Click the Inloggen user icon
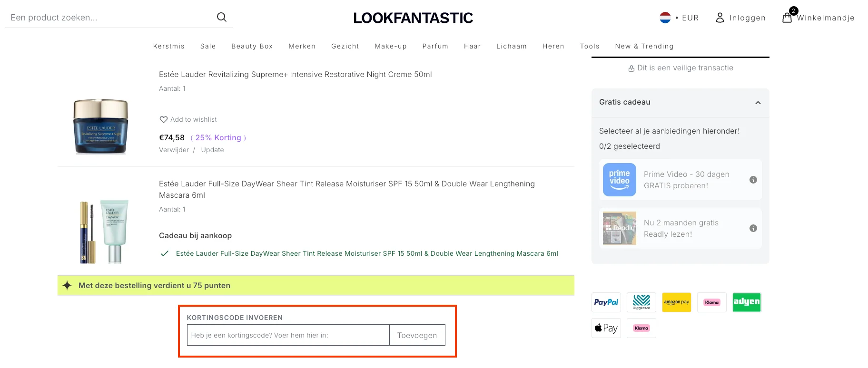Viewport: 868px width, 368px height. pyautogui.click(x=720, y=18)
